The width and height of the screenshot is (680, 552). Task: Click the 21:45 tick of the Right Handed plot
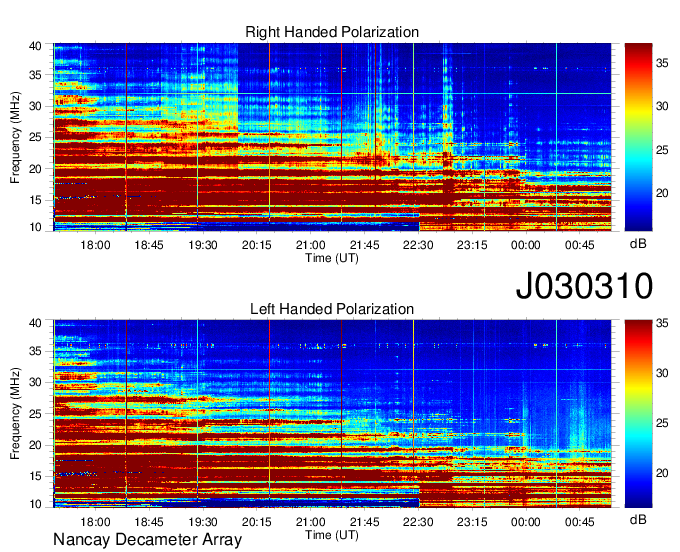(364, 245)
